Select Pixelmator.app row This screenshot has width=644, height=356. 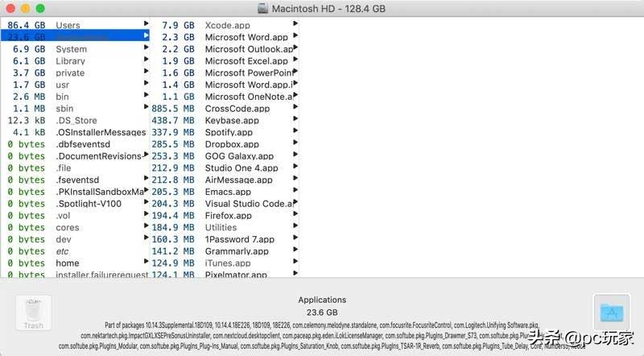click(x=225, y=274)
